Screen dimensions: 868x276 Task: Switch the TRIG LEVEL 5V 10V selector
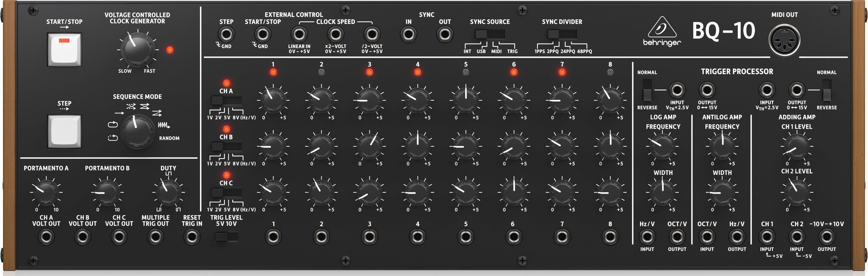tap(226, 237)
